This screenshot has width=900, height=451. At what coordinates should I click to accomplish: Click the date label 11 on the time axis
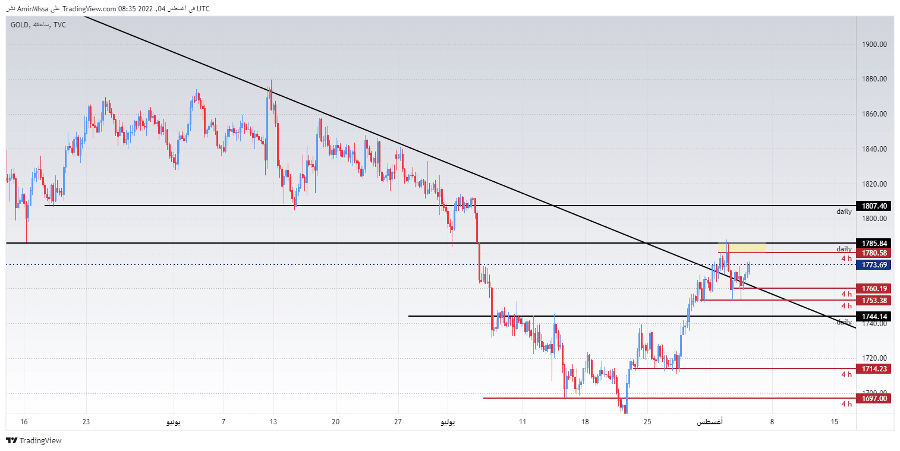522,422
